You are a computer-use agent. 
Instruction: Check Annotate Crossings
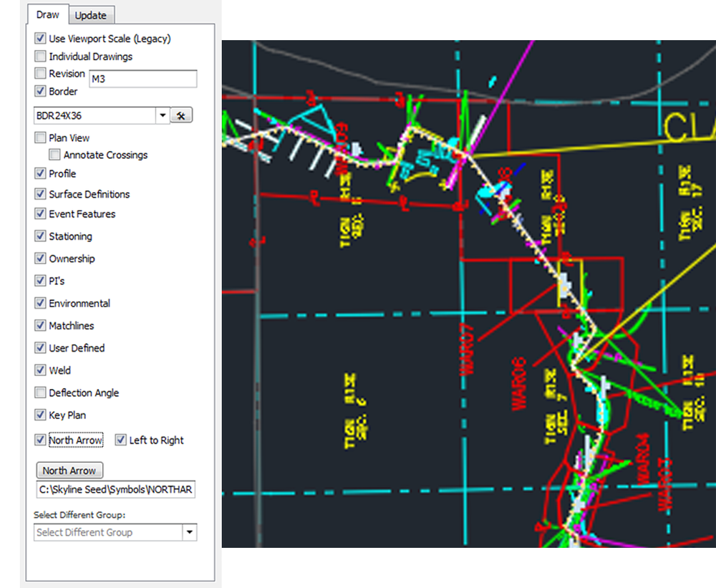tap(54, 155)
